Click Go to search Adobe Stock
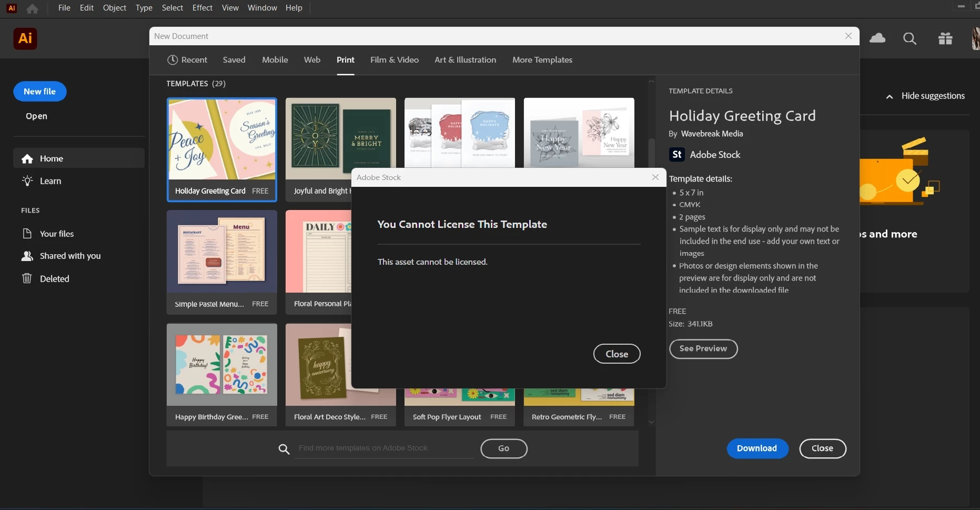This screenshot has height=510, width=980. coord(504,448)
